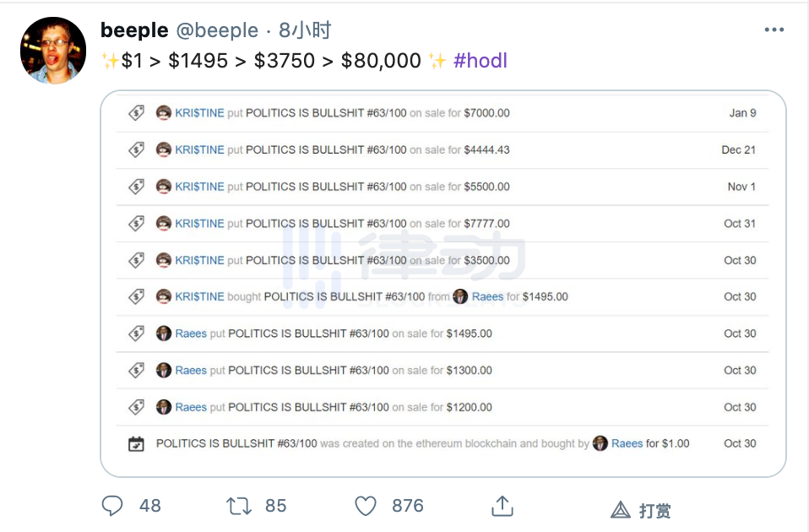Click the calendar icon on the creation row
The width and height of the screenshot is (809, 532).
coord(136,442)
